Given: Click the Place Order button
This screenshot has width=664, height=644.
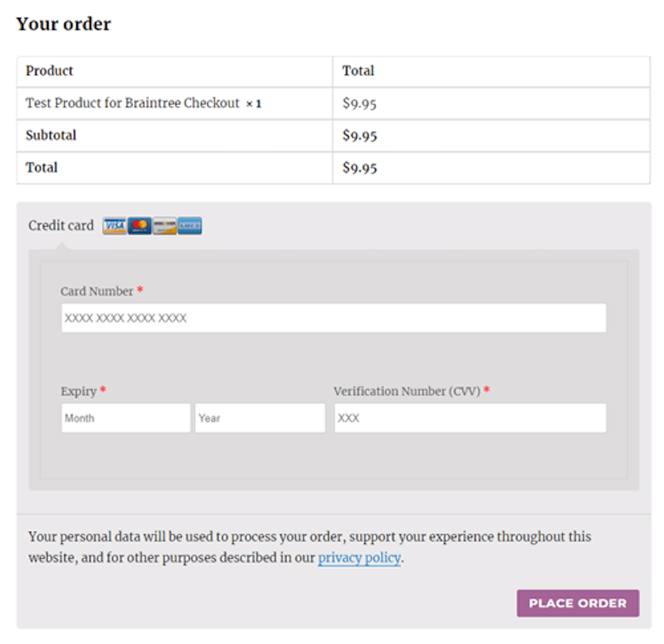Looking at the screenshot, I should click(x=578, y=603).
